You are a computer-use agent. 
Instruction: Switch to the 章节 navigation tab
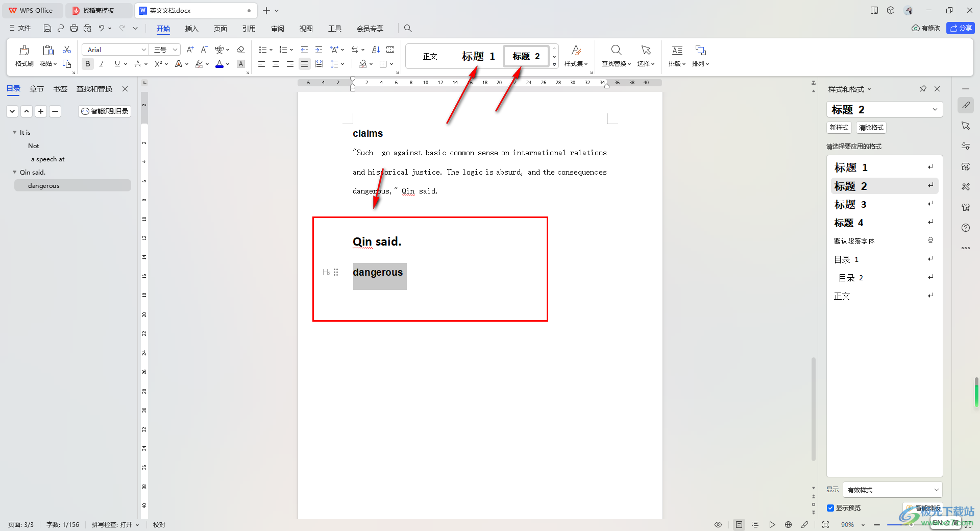[36, 89]
